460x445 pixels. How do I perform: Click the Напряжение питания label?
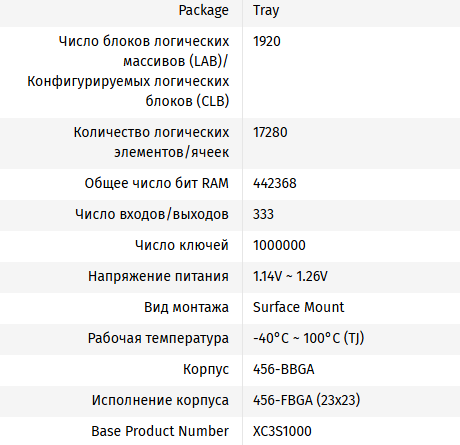click(x=159, y=276)
